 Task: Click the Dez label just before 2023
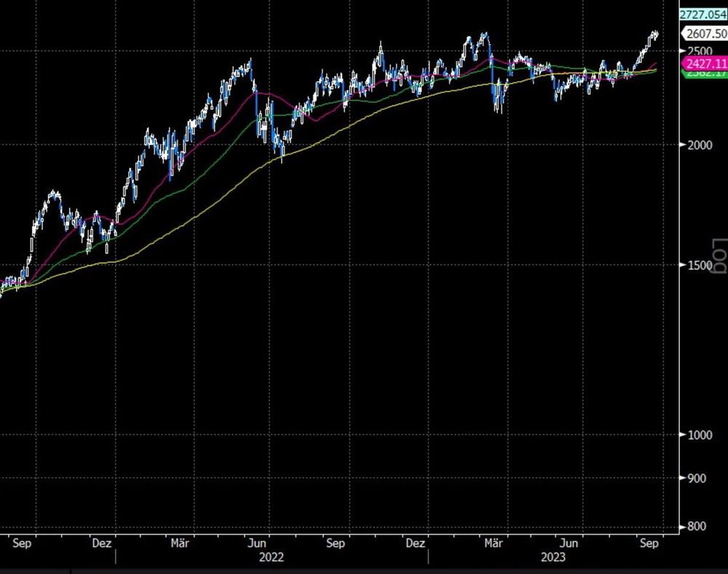click(415, 543)
